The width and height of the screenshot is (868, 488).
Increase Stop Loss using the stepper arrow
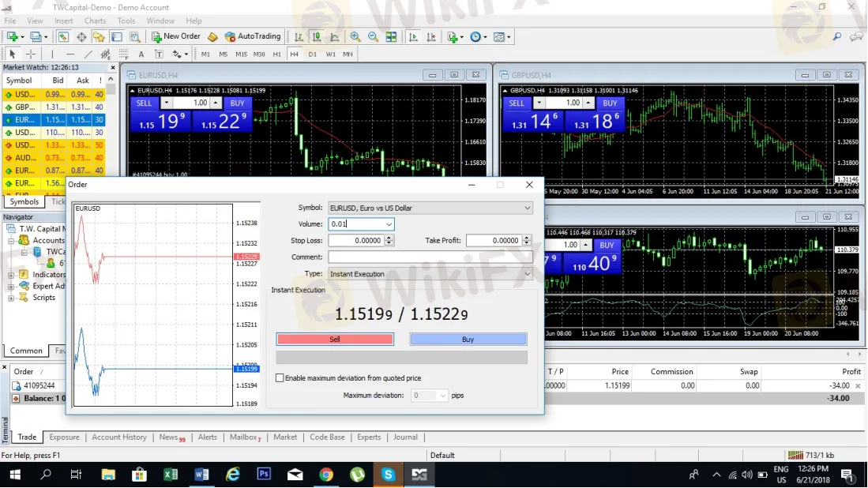[x=388, y=237]
